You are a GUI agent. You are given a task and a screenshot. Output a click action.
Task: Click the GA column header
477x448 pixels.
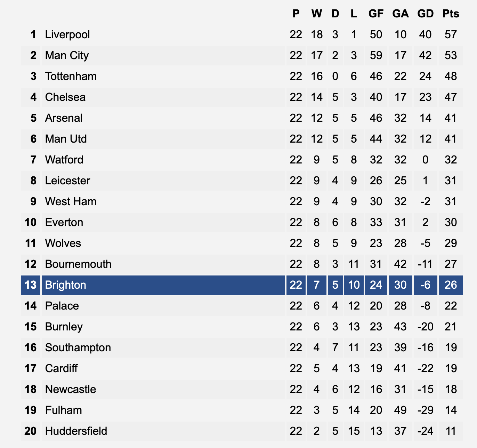400,14
